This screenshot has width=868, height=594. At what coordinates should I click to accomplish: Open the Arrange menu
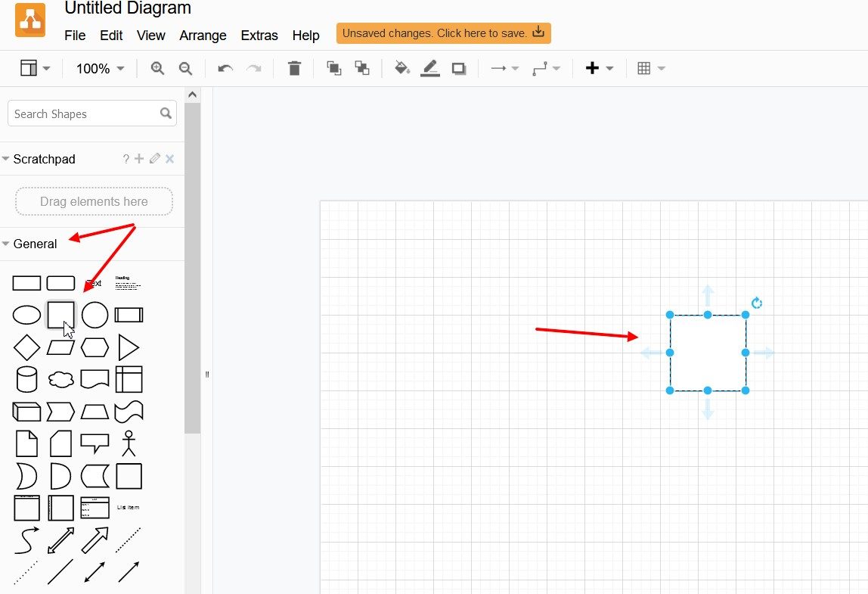[x=203, y=36]
